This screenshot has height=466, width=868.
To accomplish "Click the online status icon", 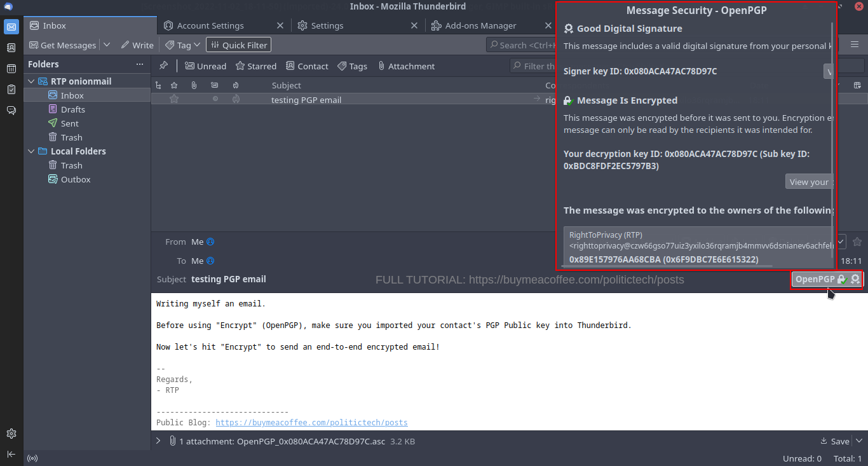I will tap(32, 458).
